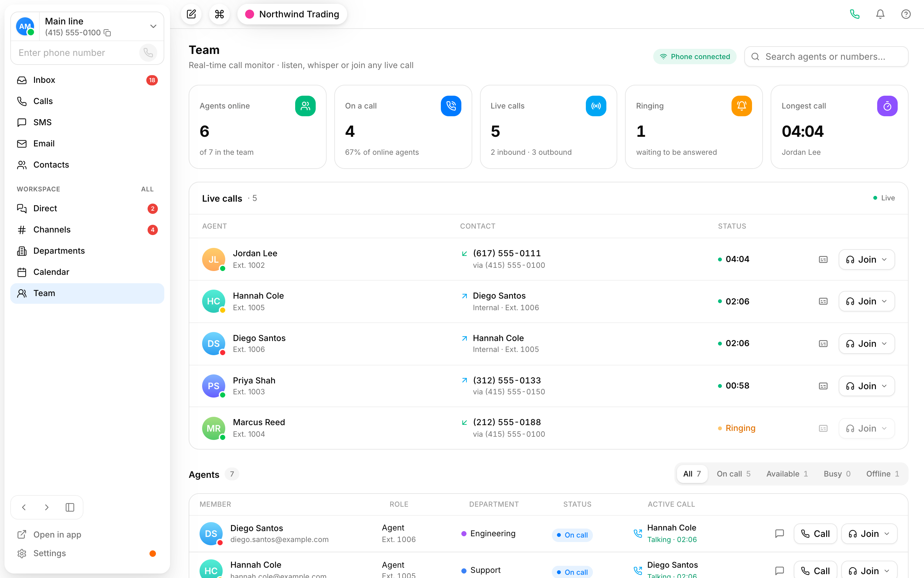Copy the Main line phone number
924x578 pixels.
108,33
